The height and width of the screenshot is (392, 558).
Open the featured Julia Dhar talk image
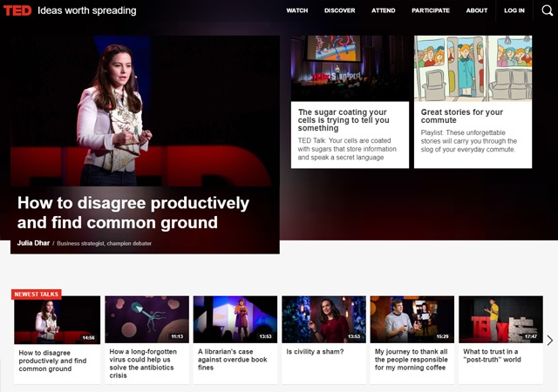click(145, 111)
